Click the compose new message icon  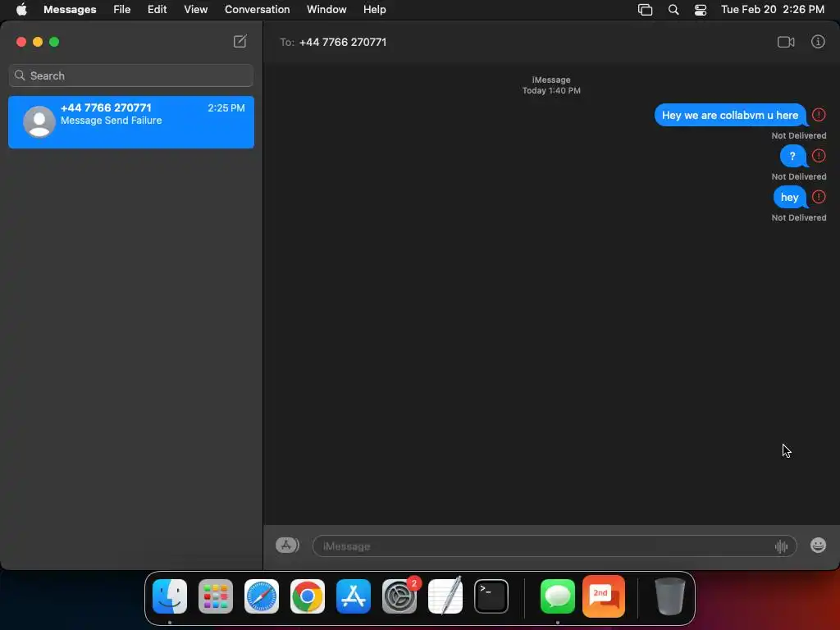240,41
